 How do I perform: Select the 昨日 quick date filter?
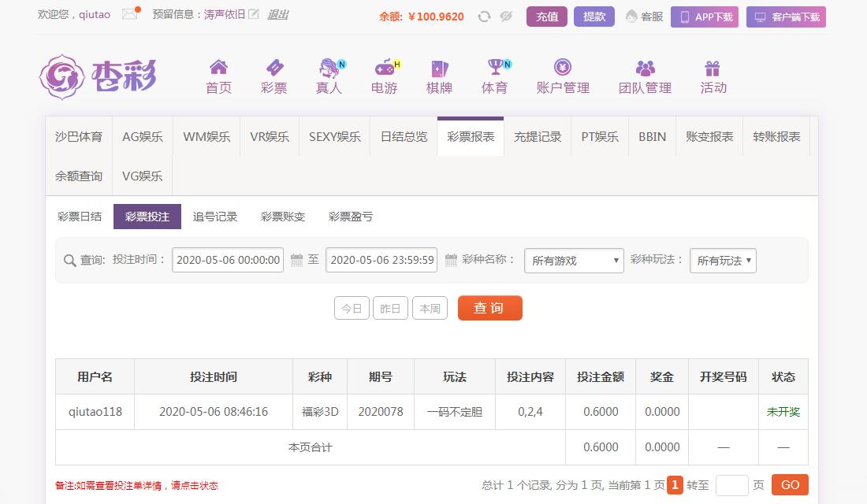390,309
